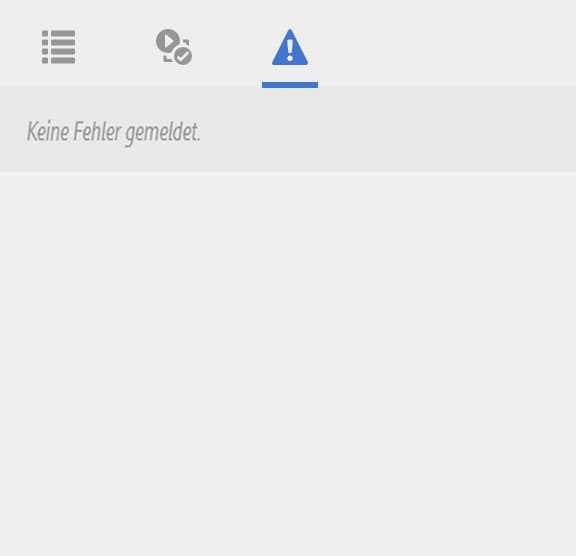Switch to the play-and-checkmark validation tab

174,47
